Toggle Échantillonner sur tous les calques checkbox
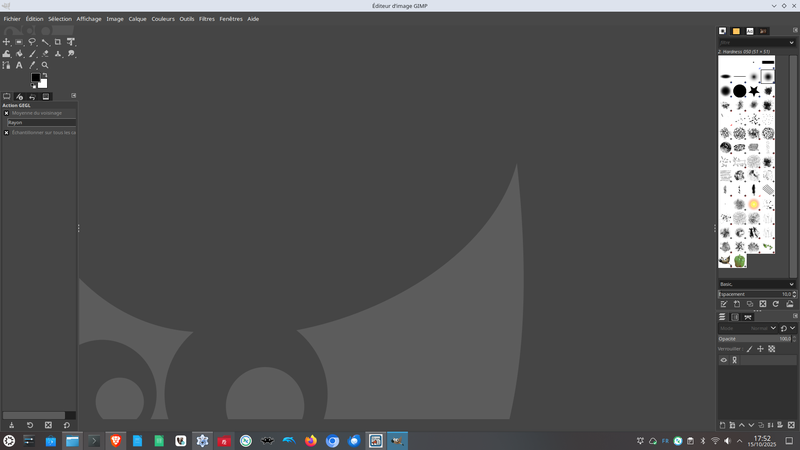800x450 pixels. click(6, 132)
